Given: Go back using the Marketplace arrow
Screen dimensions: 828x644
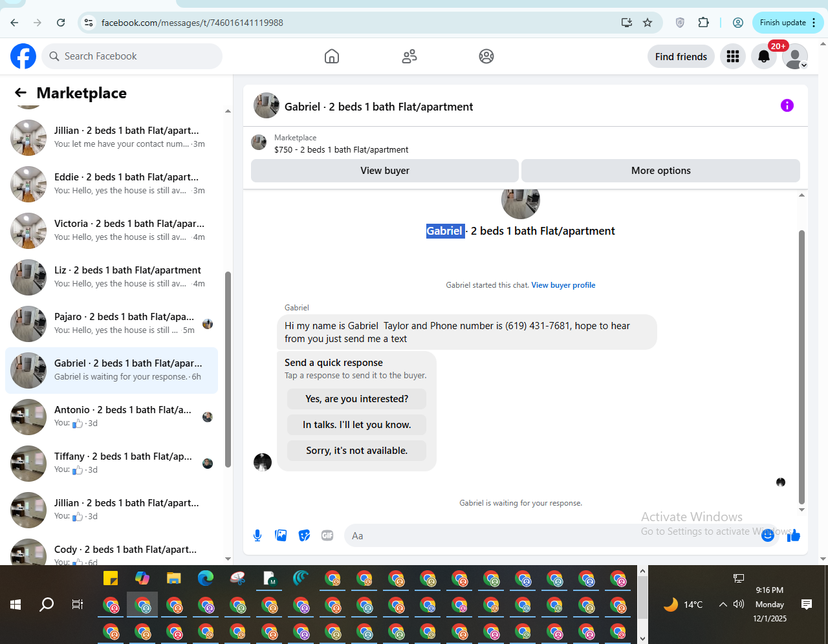Looking at the screenshot, I should click(21, 93).
